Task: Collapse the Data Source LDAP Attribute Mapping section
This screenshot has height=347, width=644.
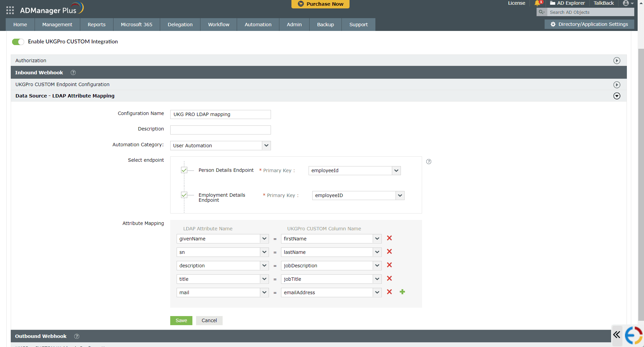Action: (x=617, y=96)
